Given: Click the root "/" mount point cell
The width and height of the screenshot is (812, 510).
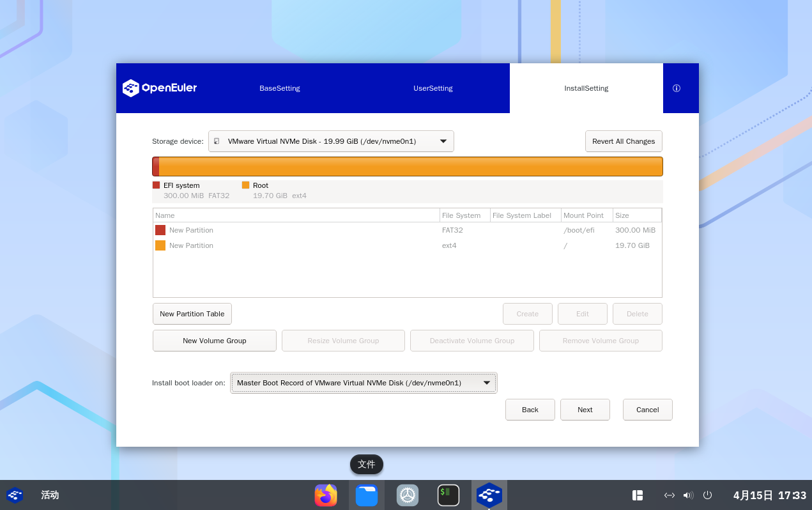Looking at the screenshot, I should [565, 245].
